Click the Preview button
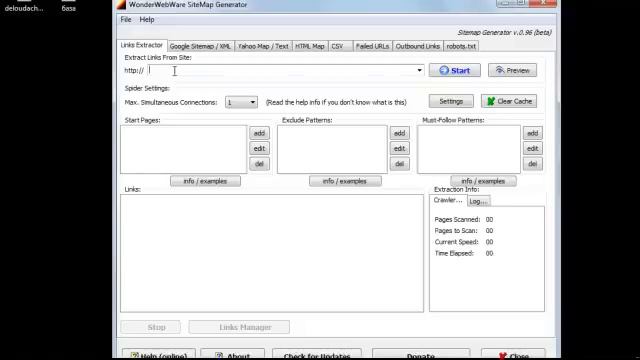 pyautogui.click(x=512, y=70)
